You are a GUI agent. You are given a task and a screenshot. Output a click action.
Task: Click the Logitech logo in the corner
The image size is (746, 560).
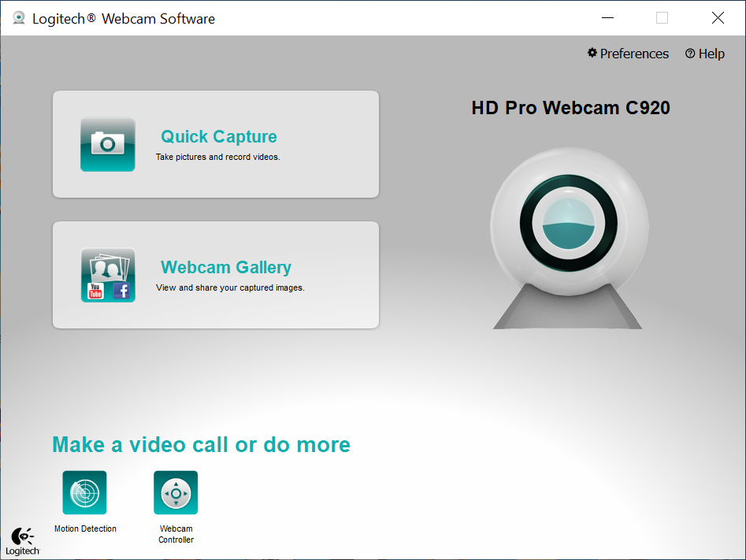22,541
